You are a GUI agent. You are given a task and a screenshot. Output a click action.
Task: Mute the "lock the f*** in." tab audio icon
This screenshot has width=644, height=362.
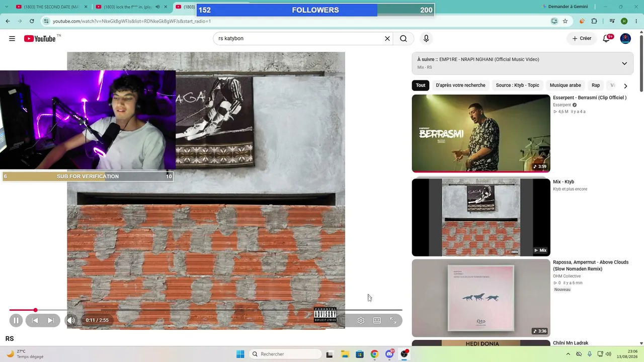[157, 7]
